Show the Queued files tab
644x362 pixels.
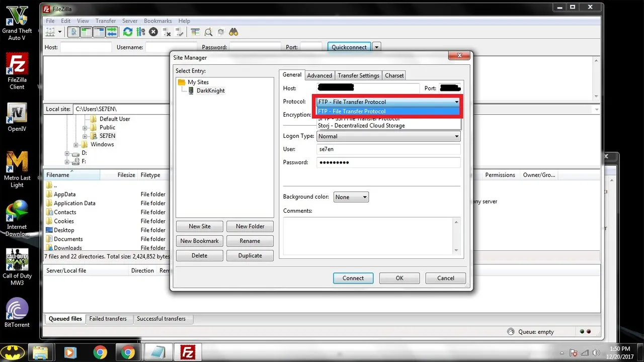65,319
